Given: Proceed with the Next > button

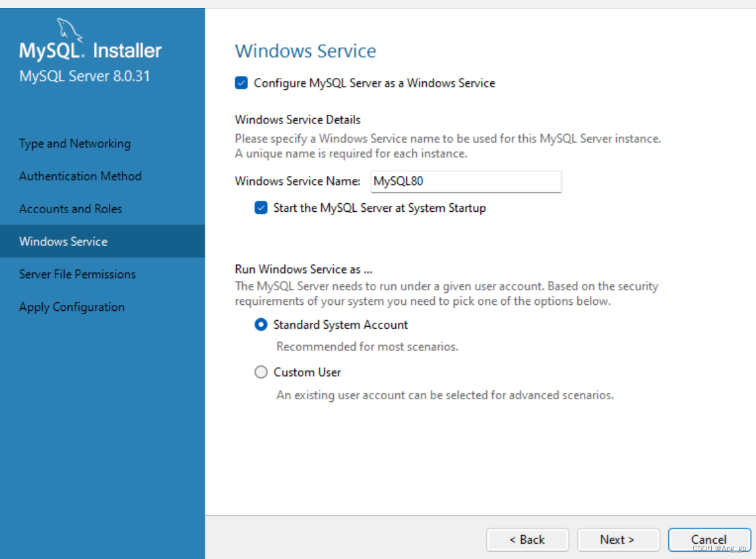Looking at the screenshot, I should click(x=618, y=540).
